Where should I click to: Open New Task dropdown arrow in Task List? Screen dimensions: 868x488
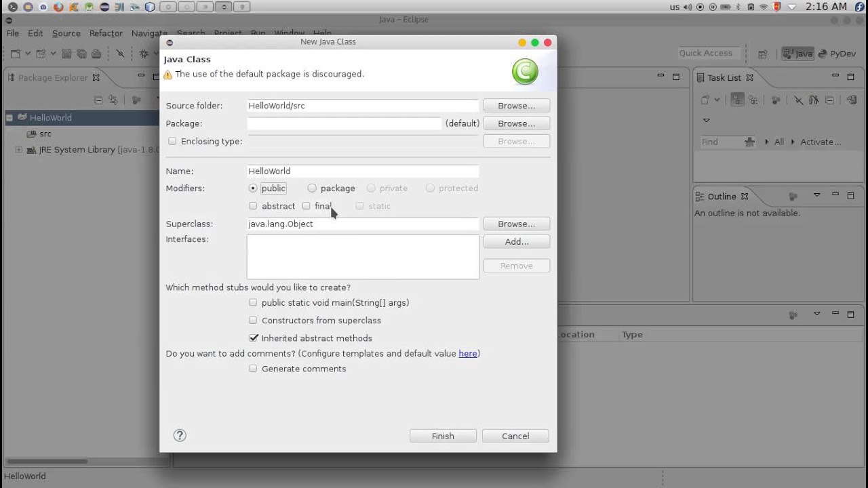click(717, 100)
